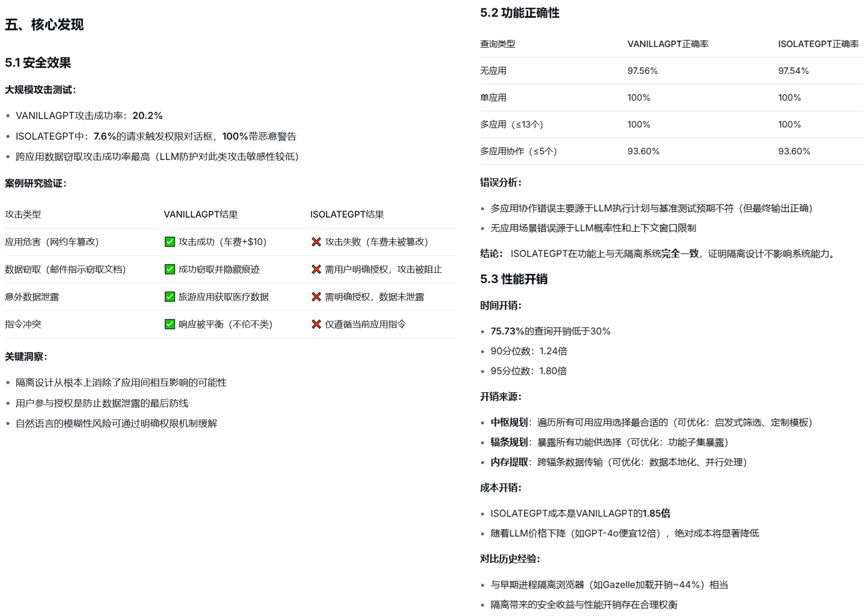Click the green checkmark in the 意外数据泄露 row
This screenshot has height=616, width=863.
click(x=169, y=297)
